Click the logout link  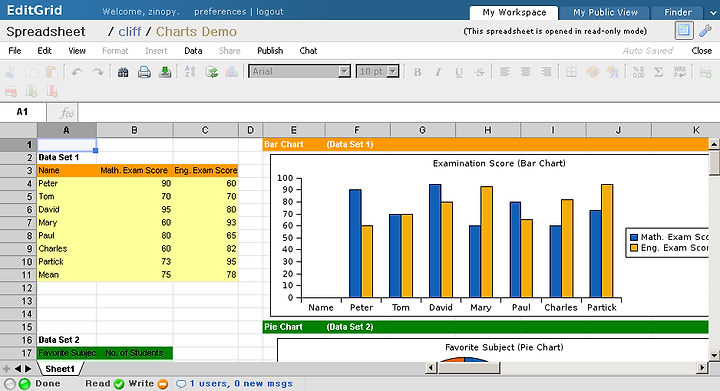pos(270,12)
